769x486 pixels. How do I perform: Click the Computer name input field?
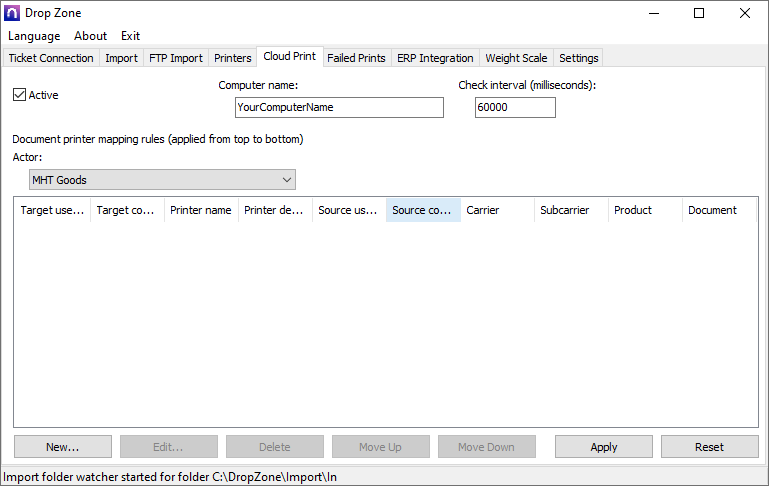click(x=339, y=107)
